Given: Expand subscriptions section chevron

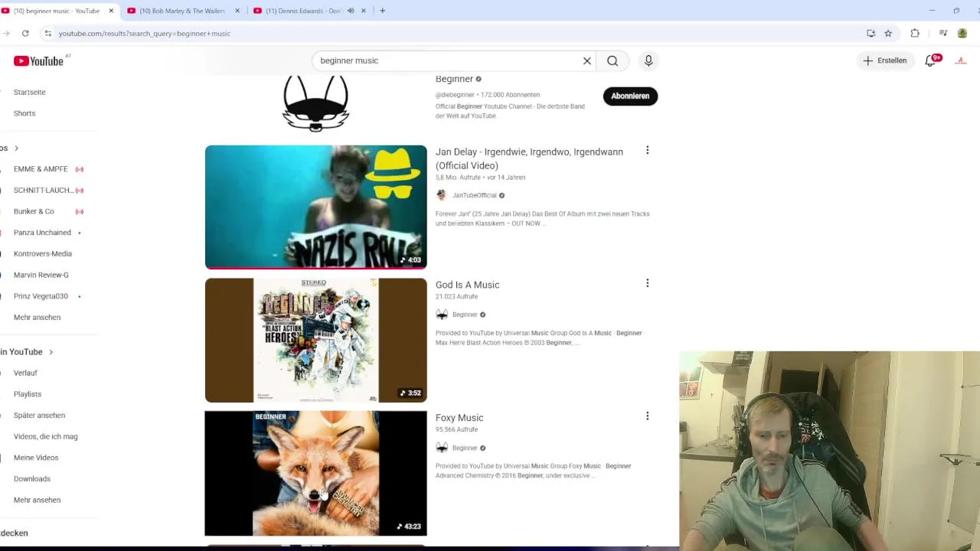Looking at the screenshot, I should pyautogui.click(x=16, y=148).
